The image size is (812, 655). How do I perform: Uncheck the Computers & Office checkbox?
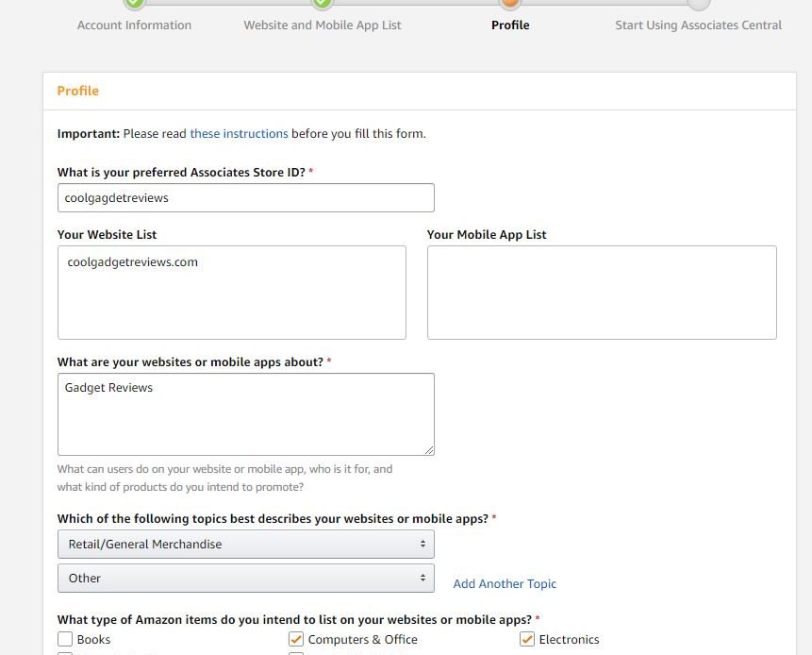point(296,639)
